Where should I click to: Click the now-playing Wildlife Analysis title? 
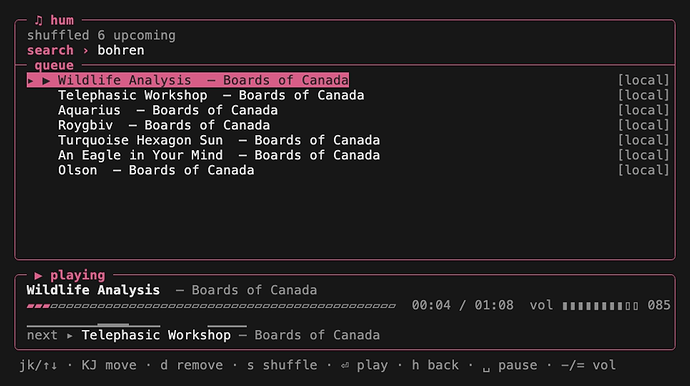pyautogui.click(x=93, y=290)
